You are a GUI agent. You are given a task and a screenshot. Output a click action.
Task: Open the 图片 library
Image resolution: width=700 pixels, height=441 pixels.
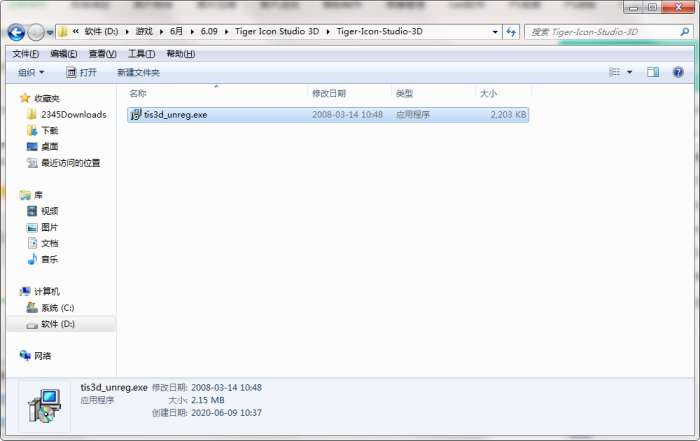click(x=50, y=227)
